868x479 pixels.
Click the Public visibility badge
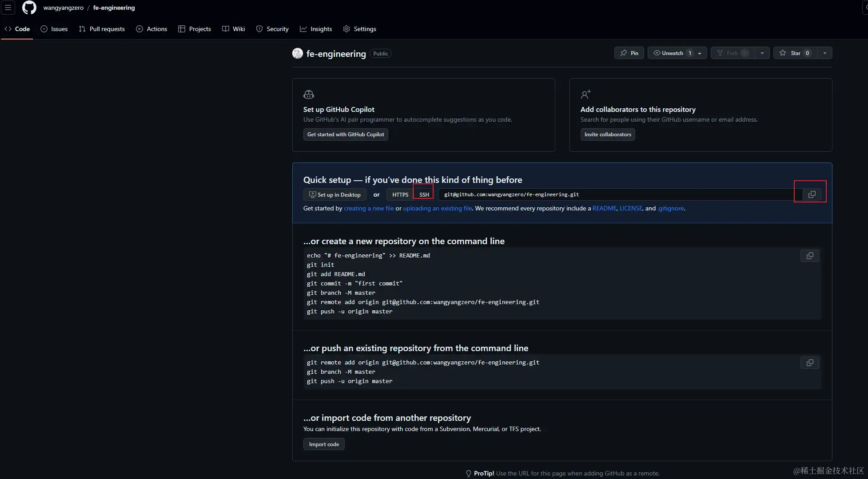click(381, 53)
